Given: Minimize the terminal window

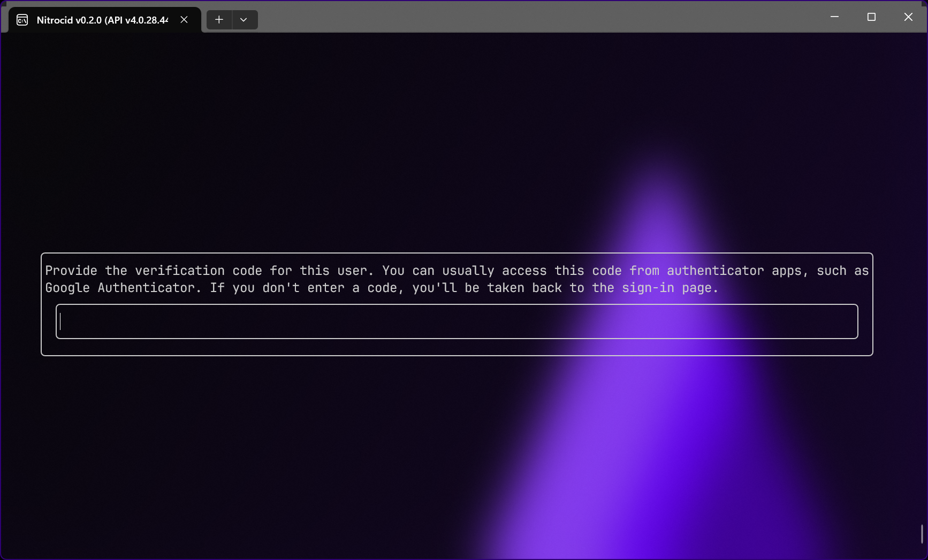Looking at the screenshot, I should 834,17.
